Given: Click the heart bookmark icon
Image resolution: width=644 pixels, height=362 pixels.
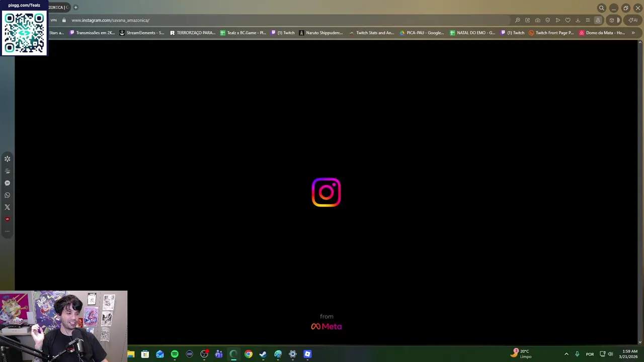Looking at the screenshot, I should click(x=568, y=20).
